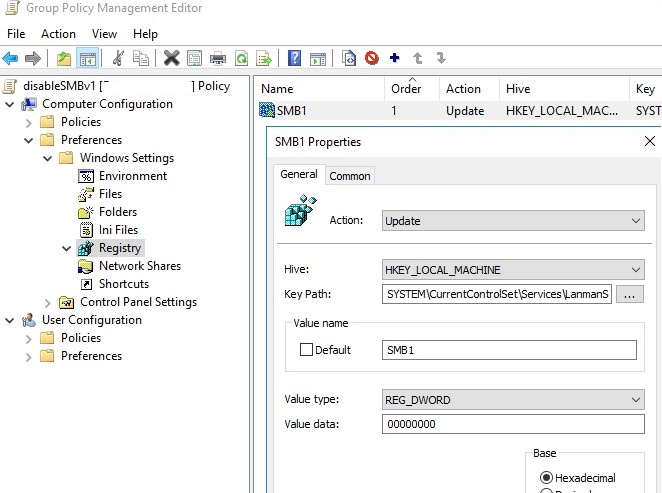Open Help via the question mark icon

pos(295,58)
